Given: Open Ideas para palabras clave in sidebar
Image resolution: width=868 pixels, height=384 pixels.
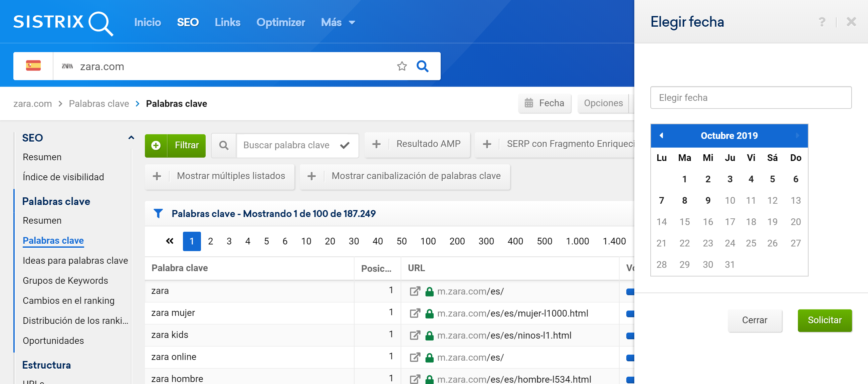Looking at the screenshot, I should pyautogui.click(x=75, y=260).
